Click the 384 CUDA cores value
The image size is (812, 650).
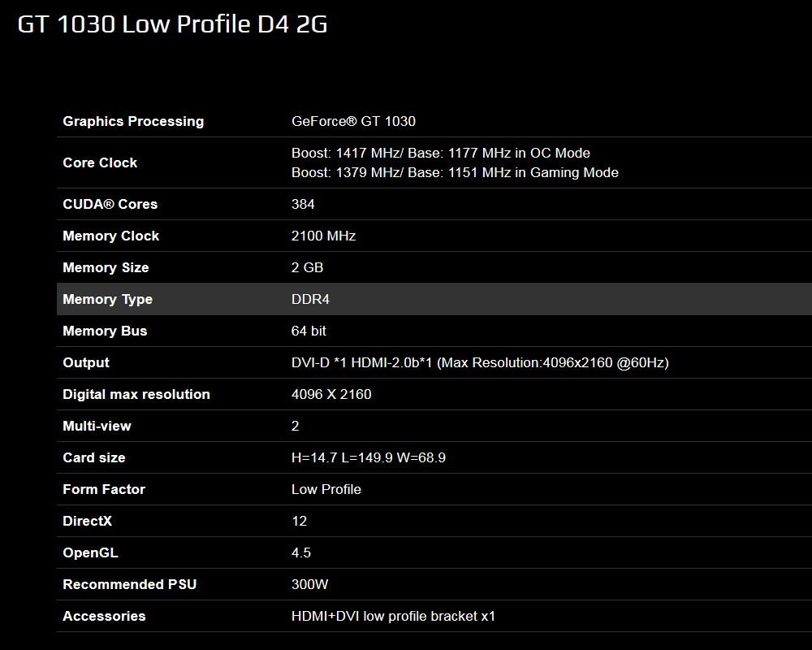[x=303, y=204]
